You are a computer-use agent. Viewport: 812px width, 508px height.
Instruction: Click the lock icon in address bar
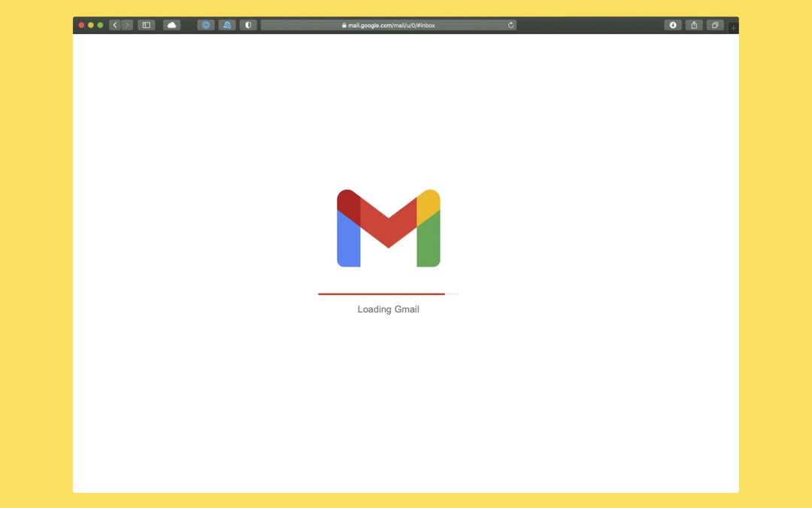[x=344, y=25]
